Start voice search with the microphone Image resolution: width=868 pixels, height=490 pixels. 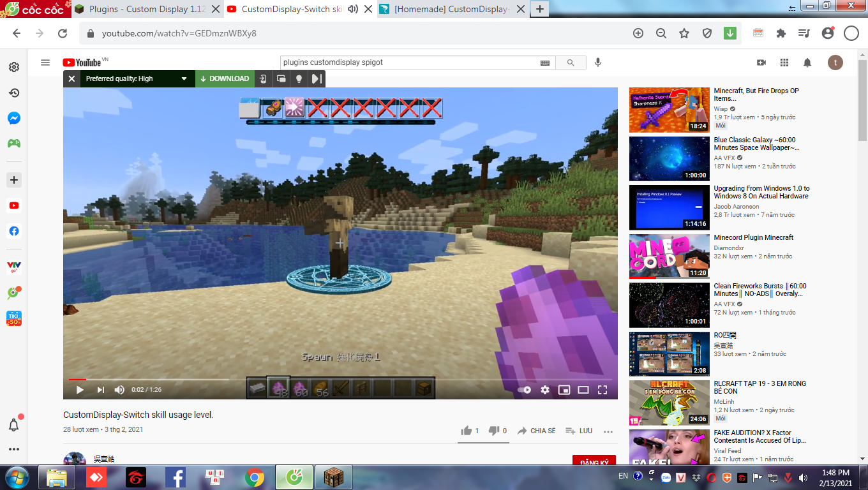coord(598,63)
